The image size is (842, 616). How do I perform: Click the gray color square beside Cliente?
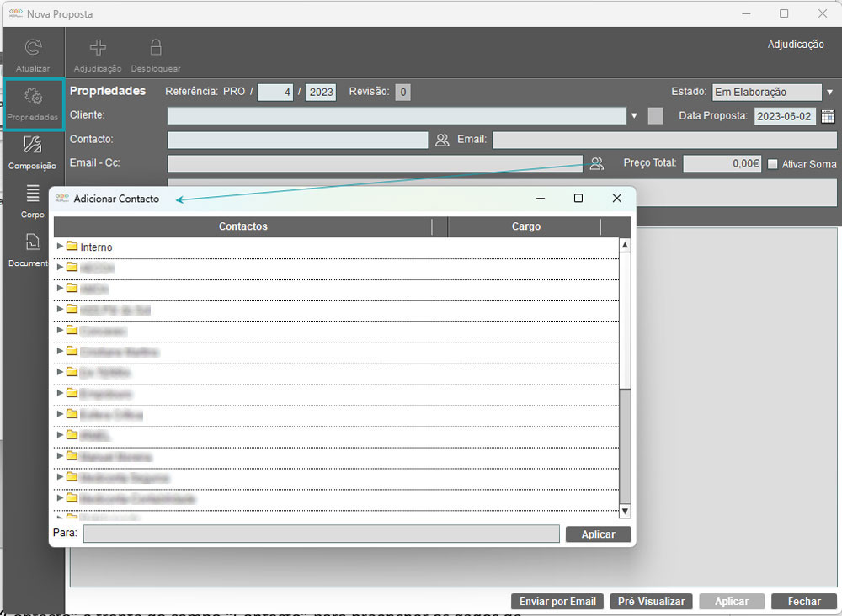656,116
